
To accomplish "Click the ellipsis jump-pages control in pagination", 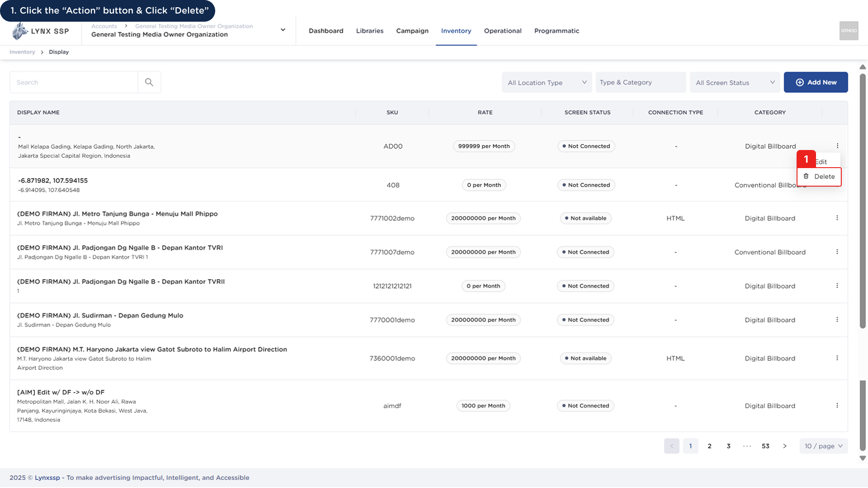I will (x=747, y=446).
